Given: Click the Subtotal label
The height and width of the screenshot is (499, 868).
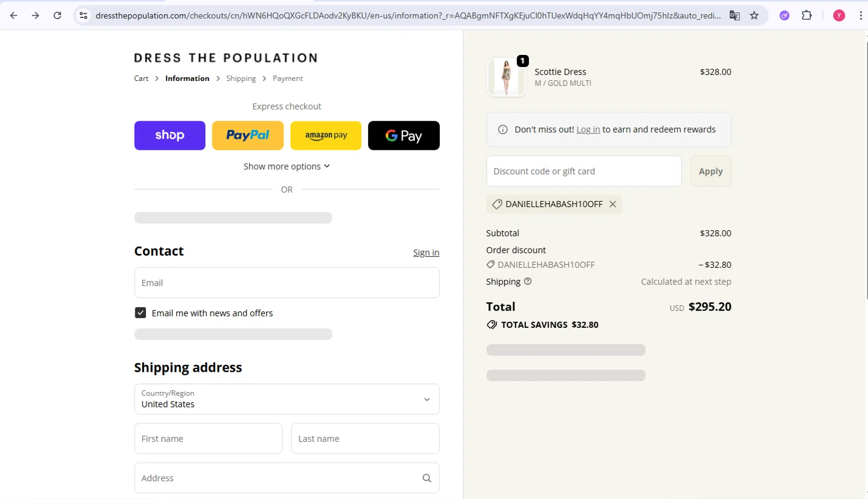Looking at the screenshot, I should tap(502, 233).
